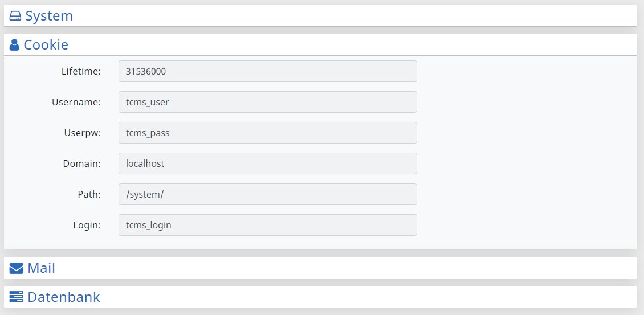The image size is (644, 315).
Task: Click the Path label
Action: point(89,194)
